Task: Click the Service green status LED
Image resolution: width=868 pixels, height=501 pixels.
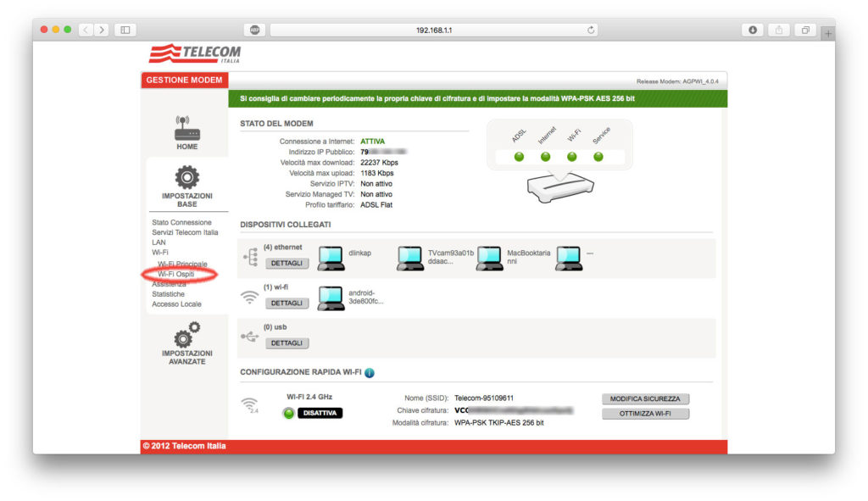Action: (x=598, y=157)
